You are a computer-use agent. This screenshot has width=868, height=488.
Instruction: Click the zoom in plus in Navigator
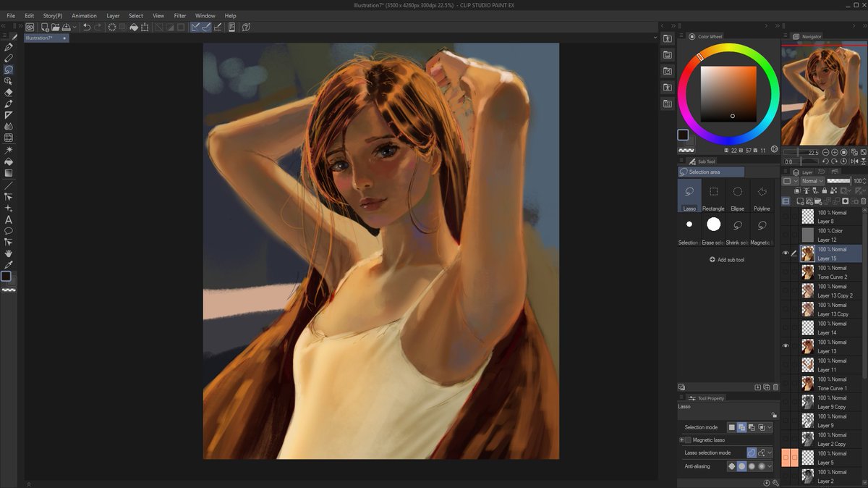(835, 152)
